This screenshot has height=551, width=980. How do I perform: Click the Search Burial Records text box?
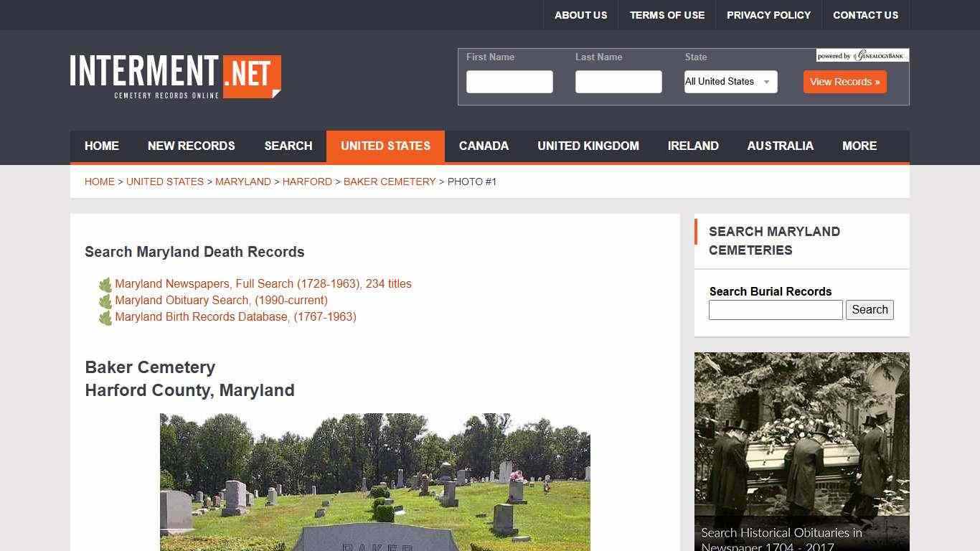click(775, 310)
